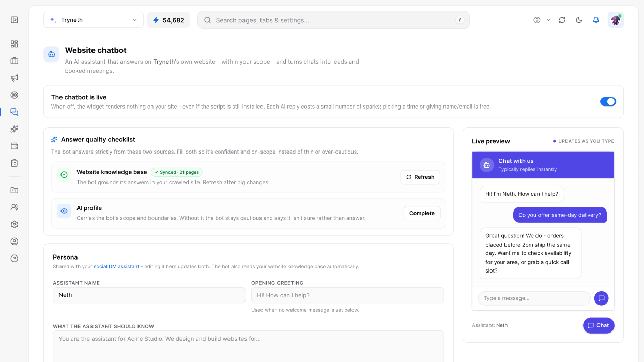This screenshot has width=644, height=362.
Task: Open the folder chart icon in sidebar
Action: (x=14, y=190)
